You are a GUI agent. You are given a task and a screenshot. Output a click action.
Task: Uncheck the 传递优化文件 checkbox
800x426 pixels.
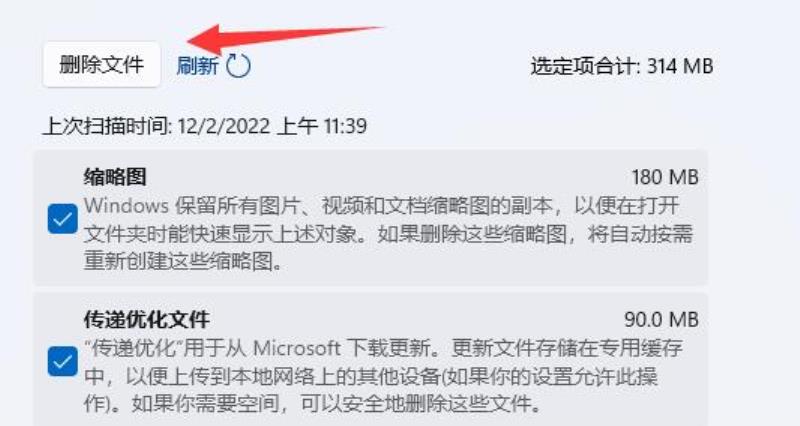(63, 361)
